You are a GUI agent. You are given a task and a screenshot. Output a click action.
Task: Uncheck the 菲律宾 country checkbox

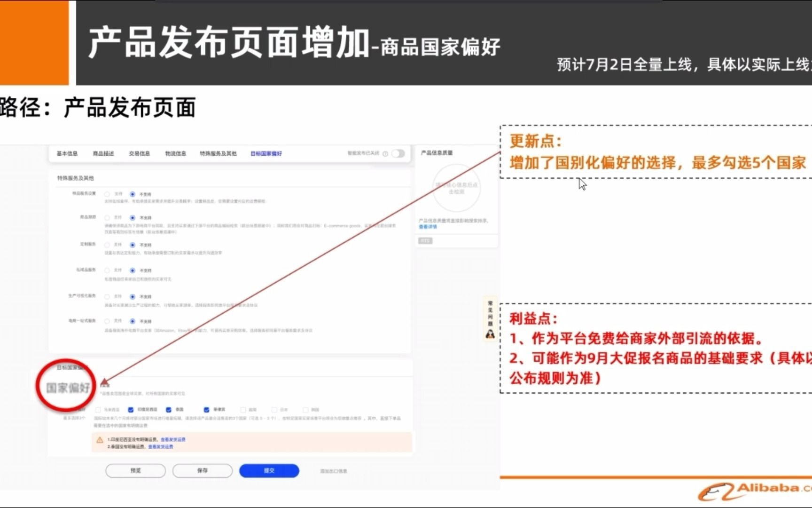click(206, 410)
